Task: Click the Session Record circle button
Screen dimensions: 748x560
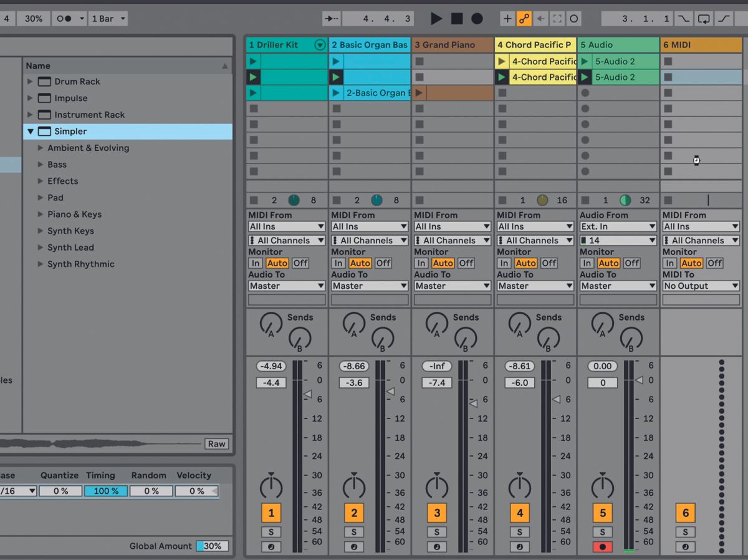Action: (574, 19)
